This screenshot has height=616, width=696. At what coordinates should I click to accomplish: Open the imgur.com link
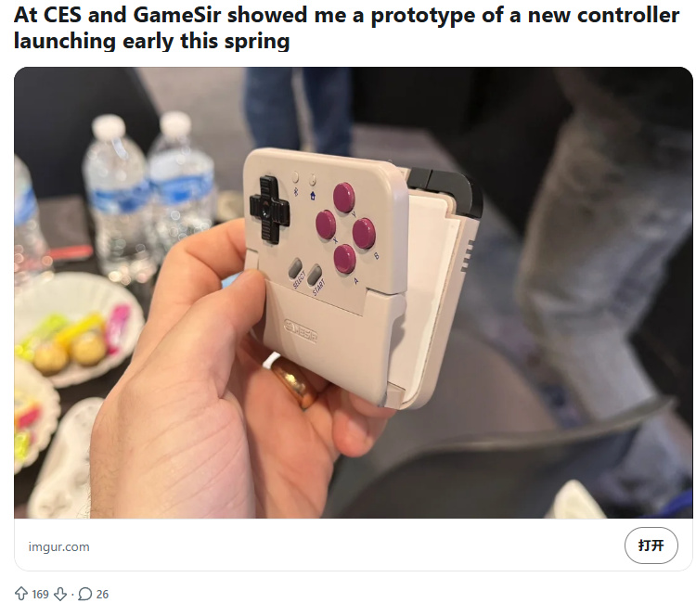pyautogui.click(x=58, y=546)
